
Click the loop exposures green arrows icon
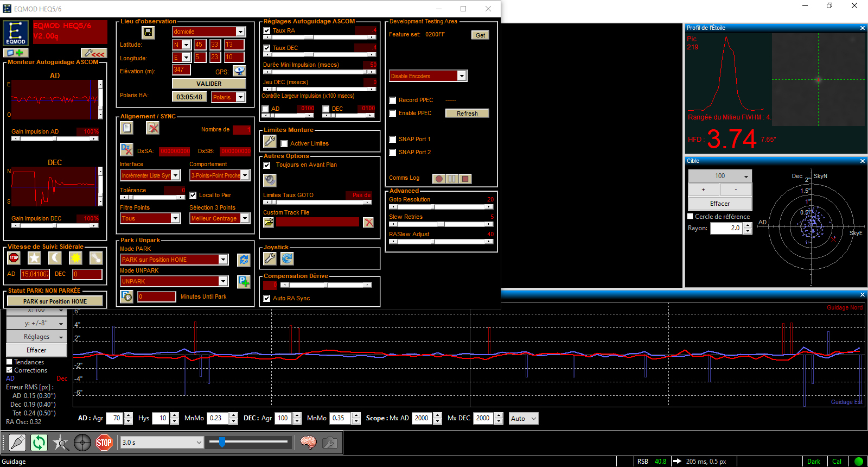pyautogui.click(x=39, y=443)
